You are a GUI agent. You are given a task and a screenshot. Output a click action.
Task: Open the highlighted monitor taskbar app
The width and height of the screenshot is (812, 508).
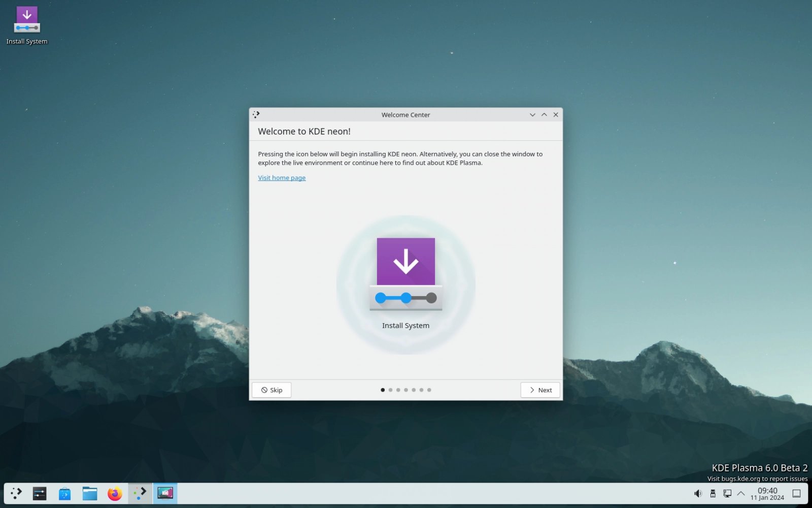point(165,493)
